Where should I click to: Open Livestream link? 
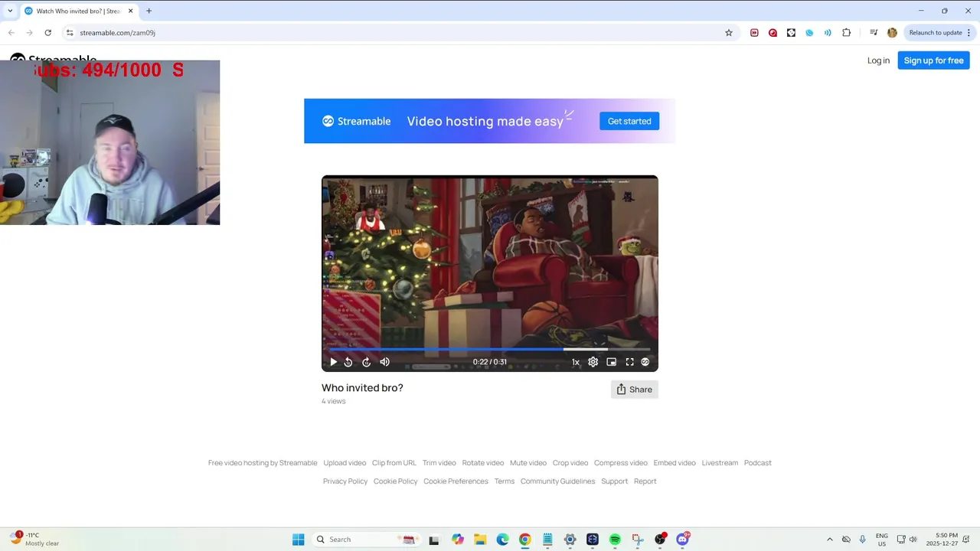[720, 463]
